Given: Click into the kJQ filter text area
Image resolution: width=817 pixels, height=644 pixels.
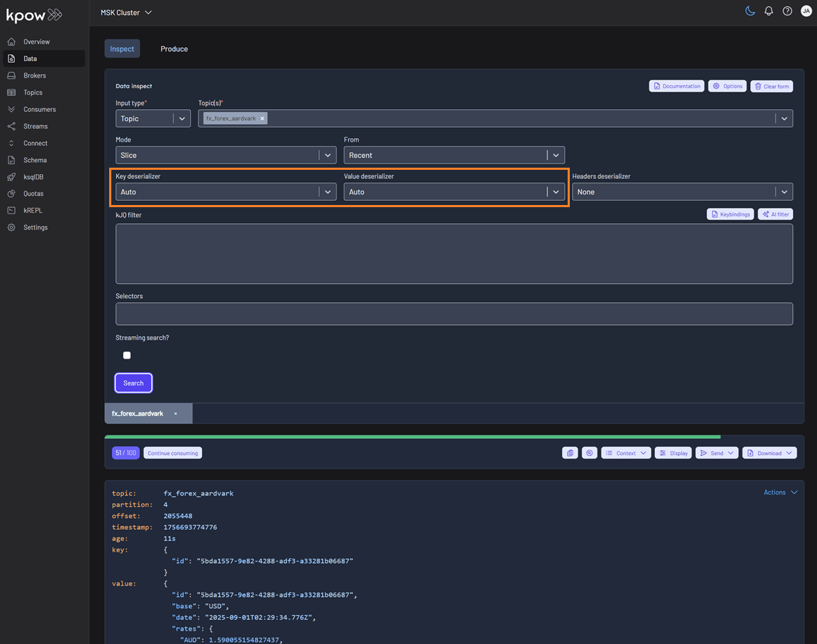Looking at the screenshot, I should (454, 254).
